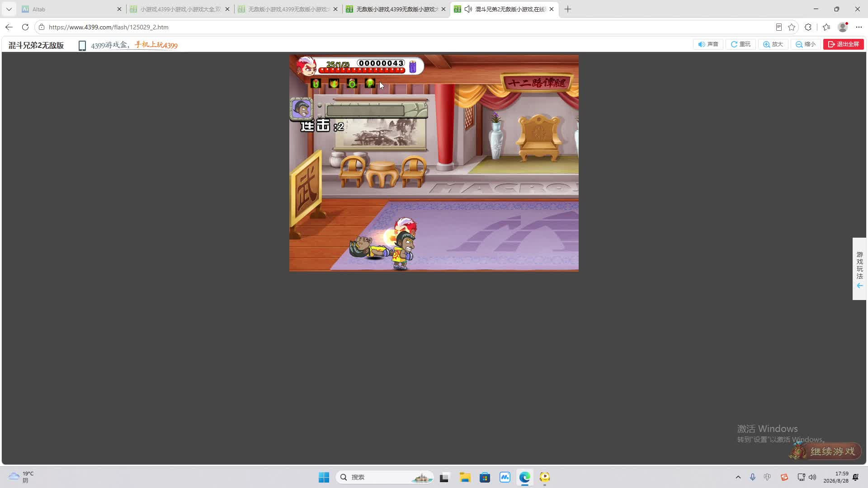Open the browser extensions menu
The image size is (868, 488).
pyautogui.click(x=808, y=27)
